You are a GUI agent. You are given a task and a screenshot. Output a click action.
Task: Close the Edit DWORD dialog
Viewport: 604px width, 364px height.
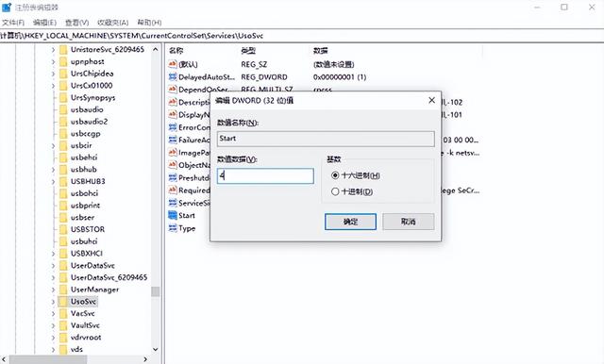click(432, 100)
